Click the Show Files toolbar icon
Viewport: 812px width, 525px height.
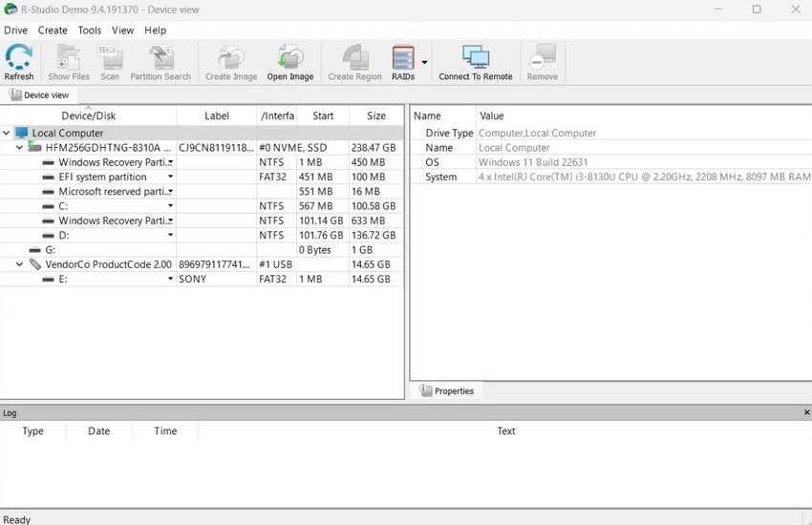tap(69, 57)
